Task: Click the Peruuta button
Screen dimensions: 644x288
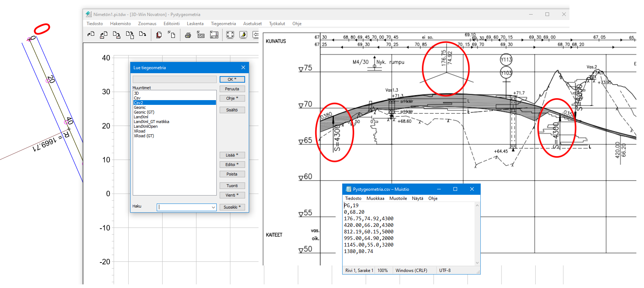Action: (x=232, y=89)
